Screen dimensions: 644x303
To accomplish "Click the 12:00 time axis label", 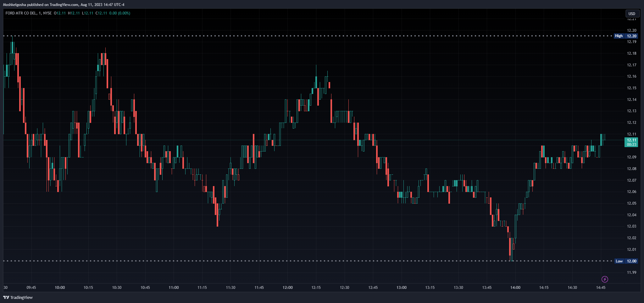I will (x=287, y=288).
